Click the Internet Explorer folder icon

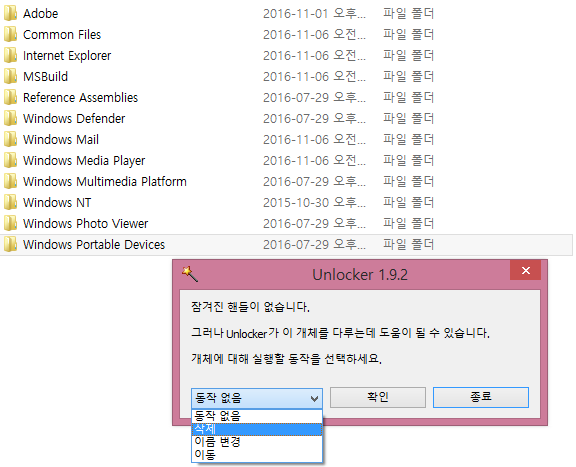coord(10,55)
